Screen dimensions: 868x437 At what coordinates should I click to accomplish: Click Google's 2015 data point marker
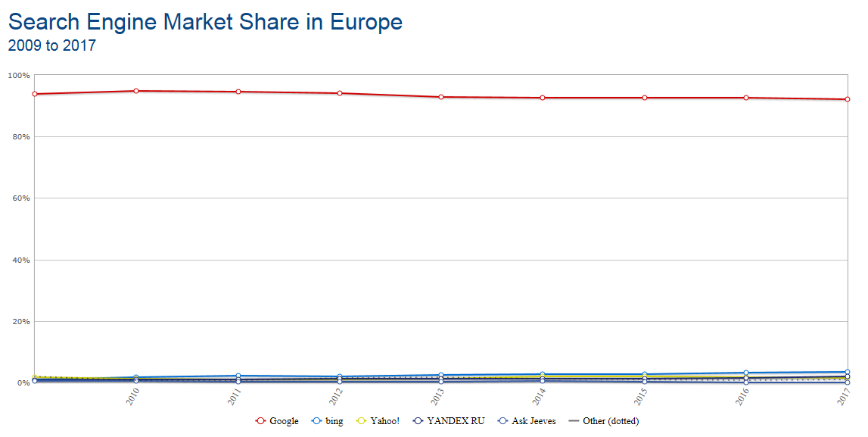click(x=645, y=98)
